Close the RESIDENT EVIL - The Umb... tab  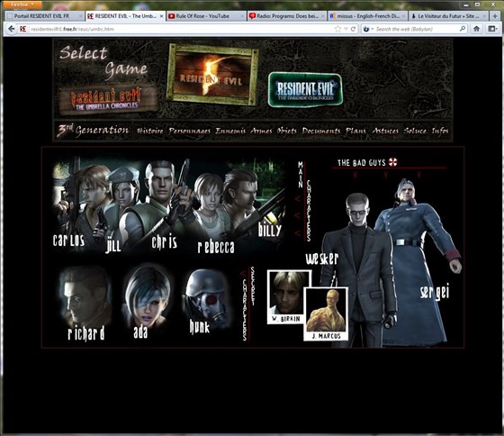click(x=161, y=16)
